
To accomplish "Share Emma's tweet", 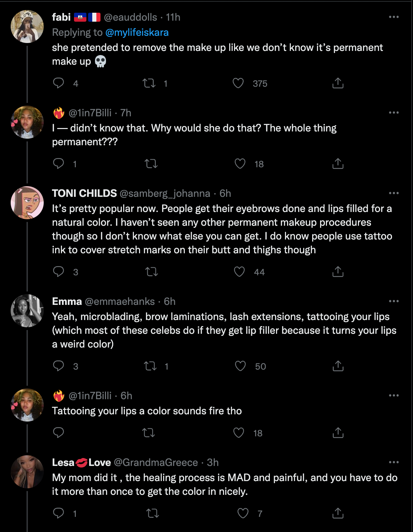I will [x=338, y=366].
